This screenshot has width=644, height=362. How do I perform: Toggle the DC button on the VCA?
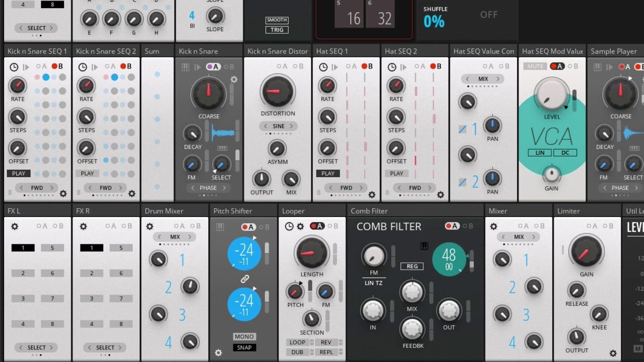(565, 153)
